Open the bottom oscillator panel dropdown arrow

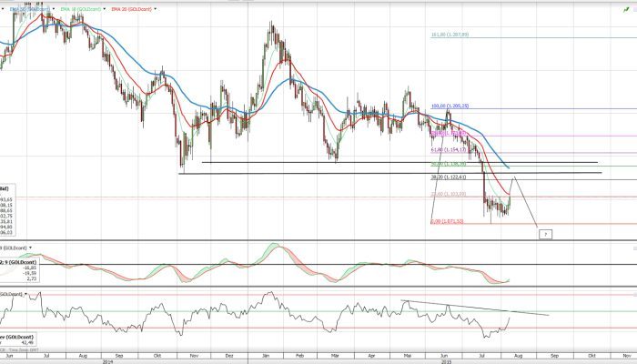coord(26,294)
